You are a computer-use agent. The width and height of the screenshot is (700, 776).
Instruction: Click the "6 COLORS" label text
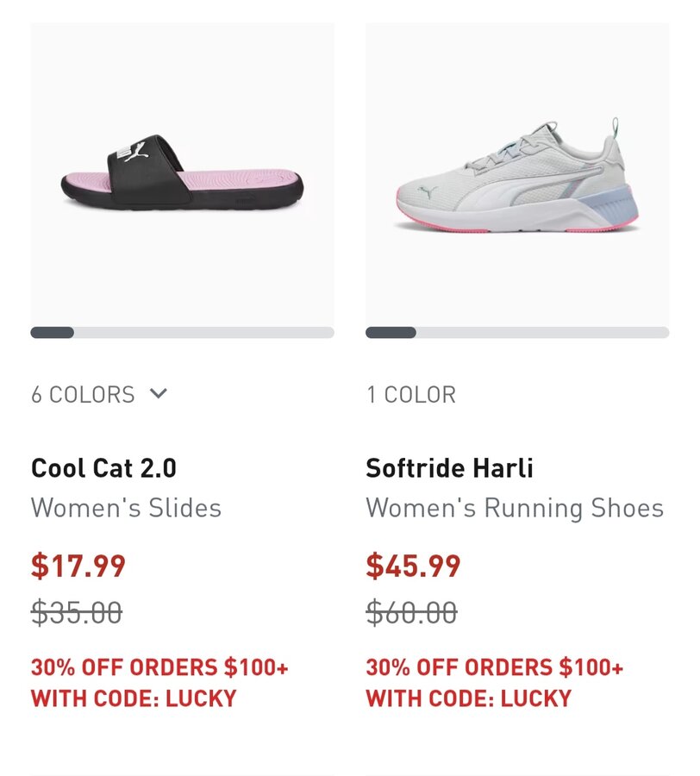click(84, 395)
